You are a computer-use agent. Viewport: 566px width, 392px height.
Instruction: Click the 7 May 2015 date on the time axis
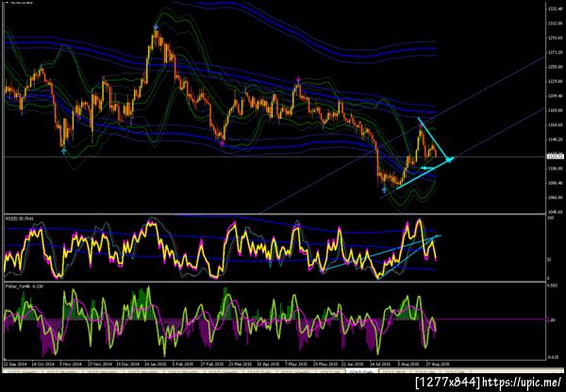(296, 364)
